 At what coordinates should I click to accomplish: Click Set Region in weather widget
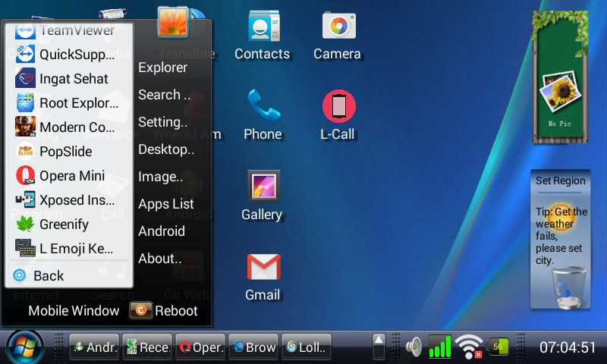coord(560,180)
